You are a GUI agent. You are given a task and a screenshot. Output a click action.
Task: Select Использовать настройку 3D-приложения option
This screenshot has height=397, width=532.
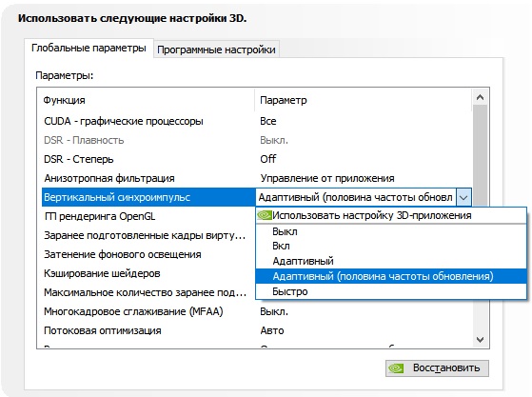tap(391, 215)
